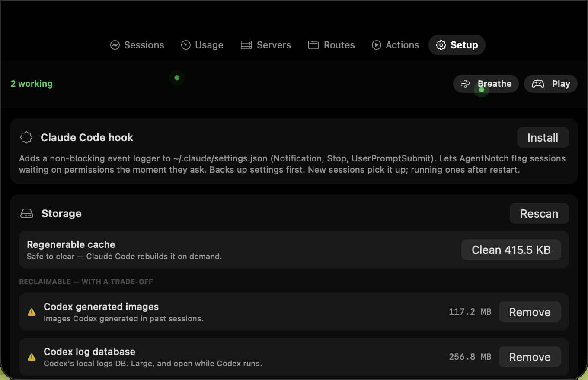Screen dimensions: 588x380
Task: Click the 'Codex log database' title
Action: coord(89,351)
